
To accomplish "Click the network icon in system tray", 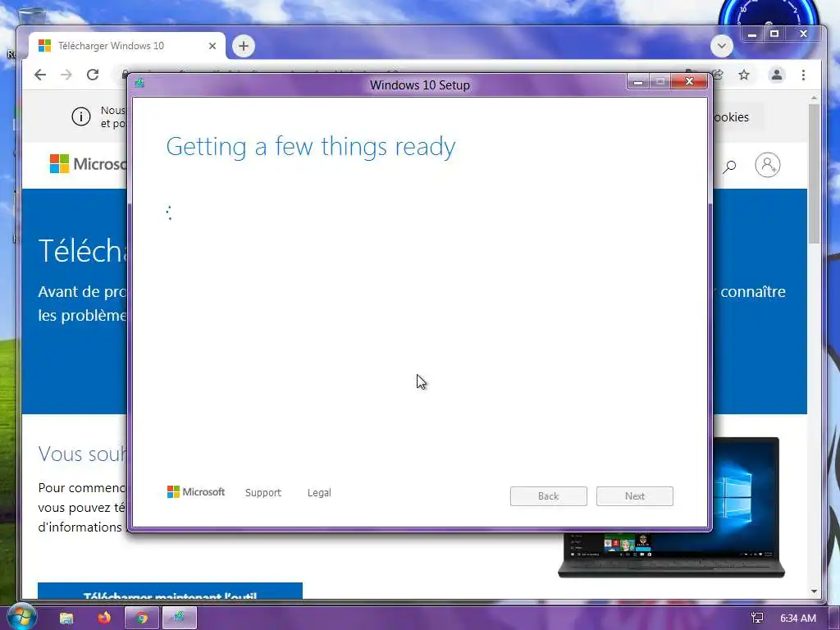I will pos(757,618).
